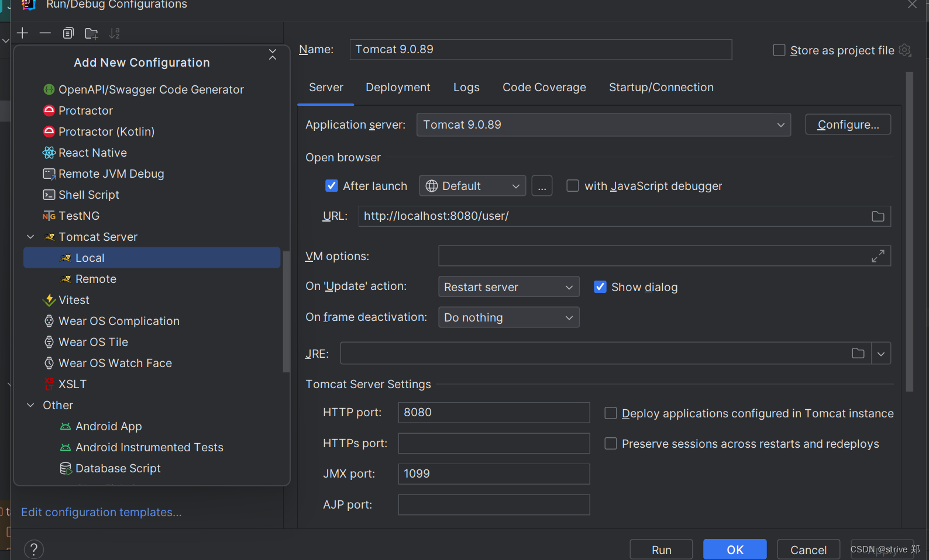Click the HTTPs port field
This screenshot has width=929, height=560.
point(494,443)
